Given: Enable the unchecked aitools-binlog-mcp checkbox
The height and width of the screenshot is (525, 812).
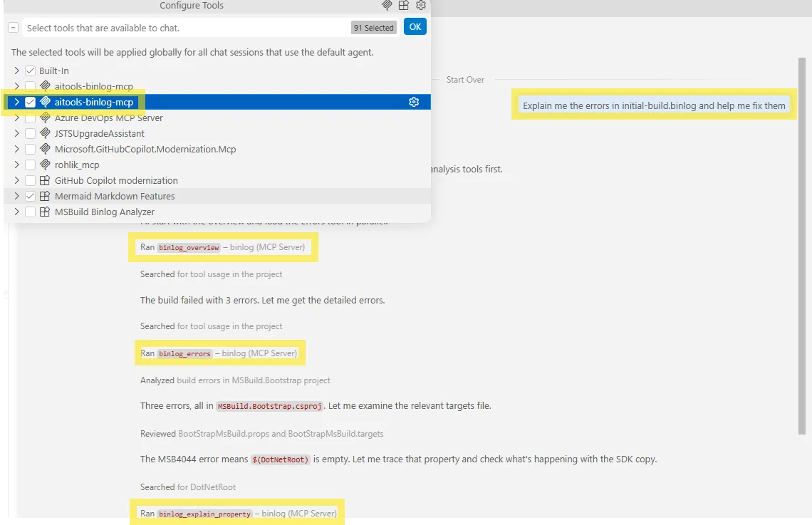Looking at the screenshot, I should [x=30, y=86].
